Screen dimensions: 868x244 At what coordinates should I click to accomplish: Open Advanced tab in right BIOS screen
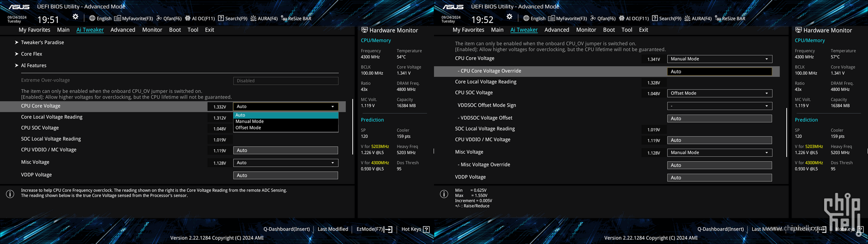[x=557, y=30]
